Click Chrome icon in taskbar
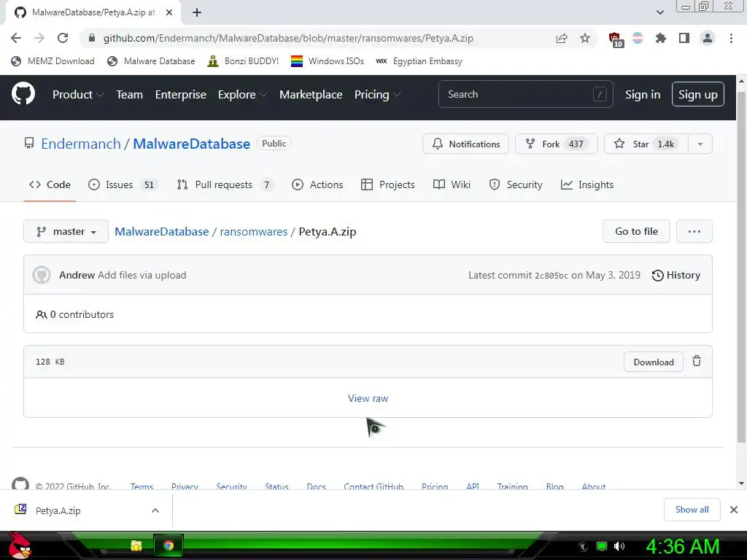 (x=169, y=545)
